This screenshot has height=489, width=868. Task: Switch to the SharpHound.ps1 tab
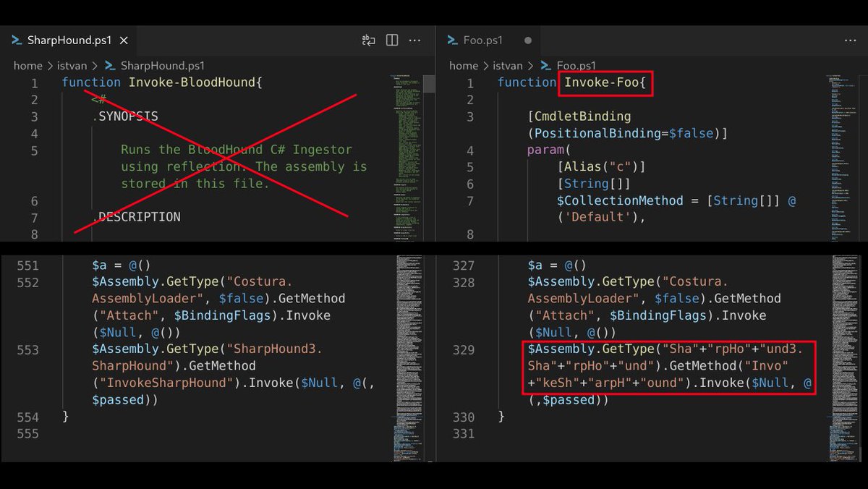click(69, 40)
